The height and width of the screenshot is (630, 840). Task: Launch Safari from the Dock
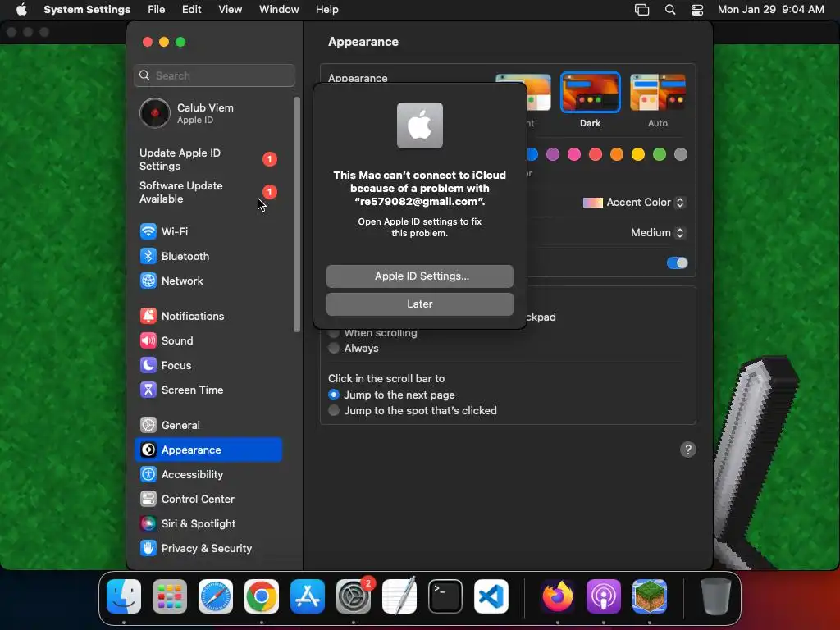216,596
